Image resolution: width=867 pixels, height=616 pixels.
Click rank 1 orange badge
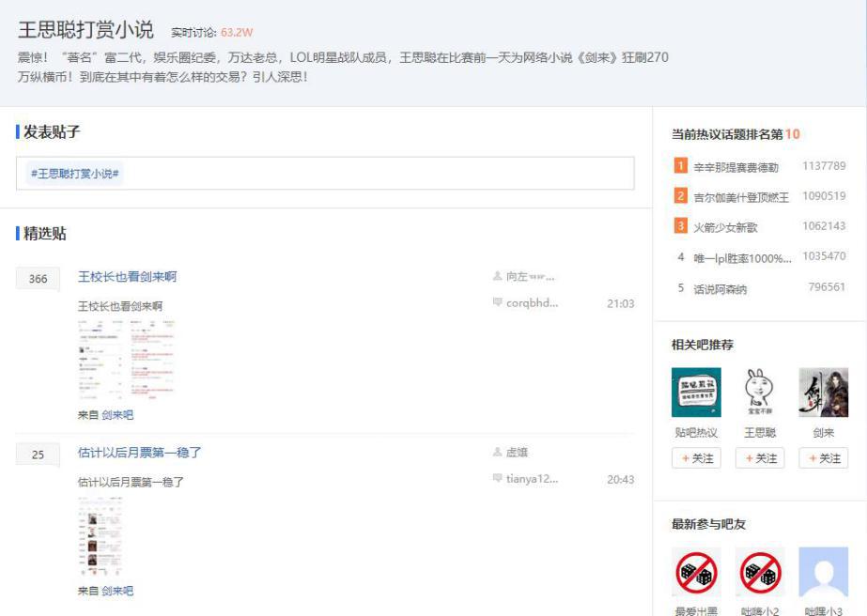[681, 165]
